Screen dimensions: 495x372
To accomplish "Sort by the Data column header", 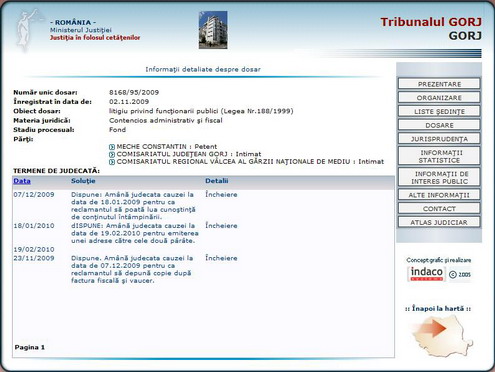I will 22,181.
